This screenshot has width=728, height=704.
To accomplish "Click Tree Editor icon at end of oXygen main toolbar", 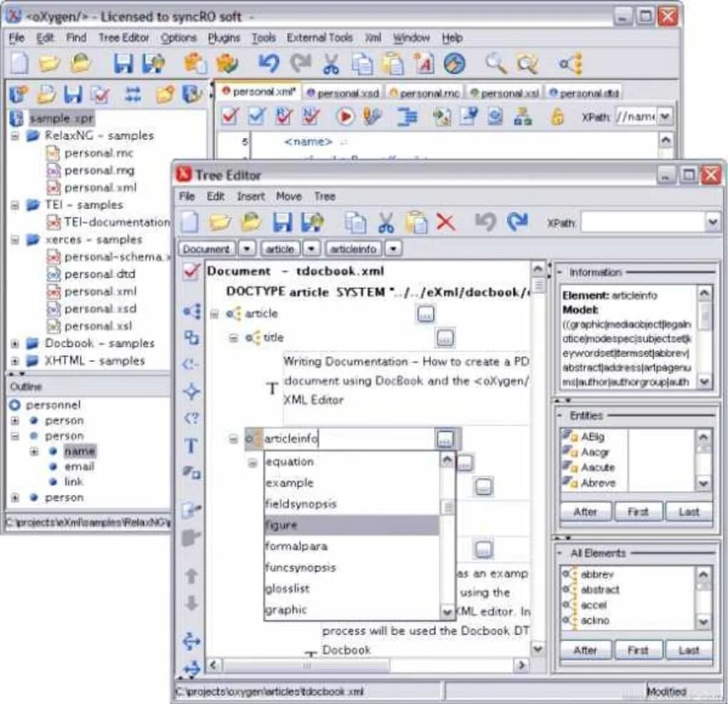I will (x=572, y=64).
